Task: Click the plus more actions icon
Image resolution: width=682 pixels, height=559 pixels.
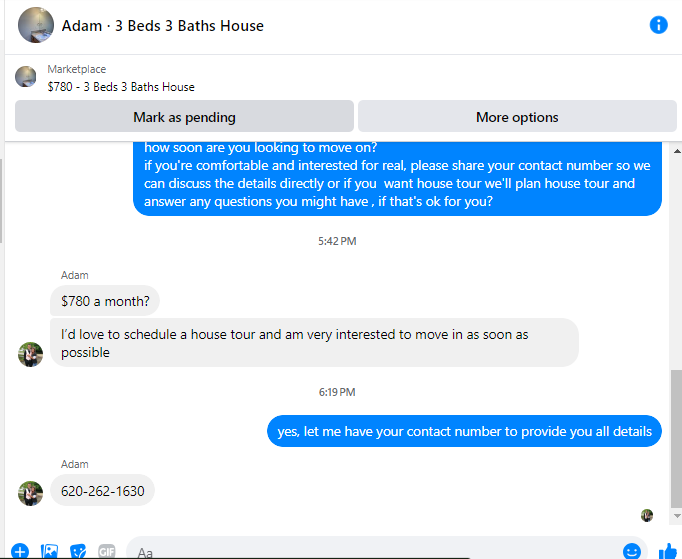Action: (20, 551)
